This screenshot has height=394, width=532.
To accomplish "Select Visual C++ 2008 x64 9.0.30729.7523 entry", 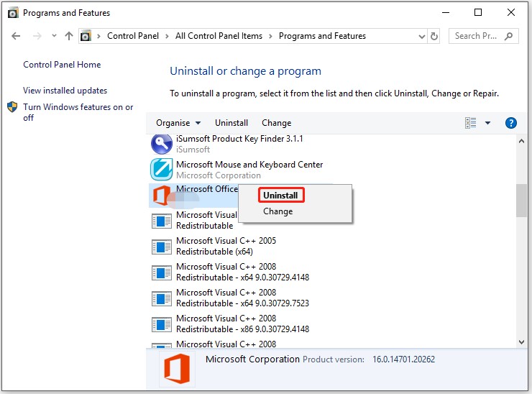I will click(x=242, y=298).
